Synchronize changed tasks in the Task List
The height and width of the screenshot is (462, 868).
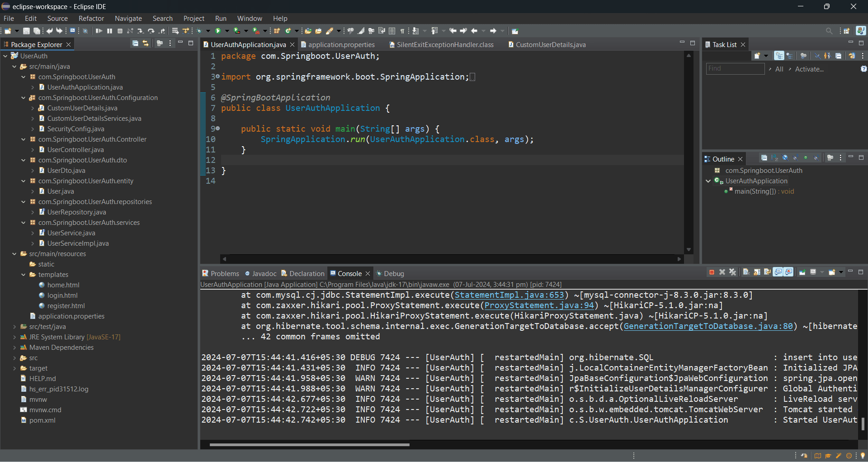click(x=852, y=56)
